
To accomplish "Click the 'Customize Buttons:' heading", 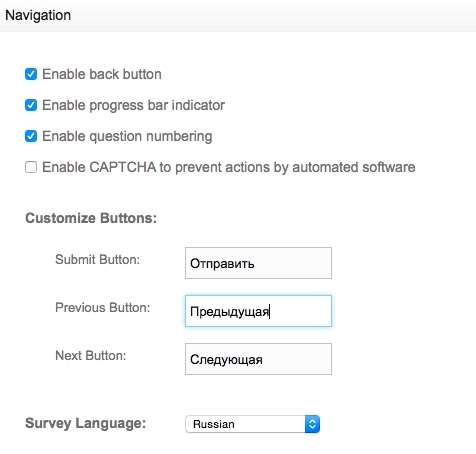I will pos(91,218).
